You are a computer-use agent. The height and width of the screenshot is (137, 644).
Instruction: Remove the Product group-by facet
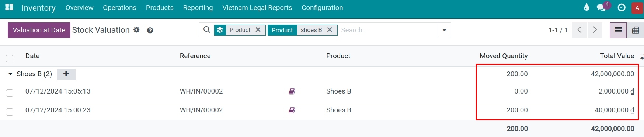pos(258,30)
